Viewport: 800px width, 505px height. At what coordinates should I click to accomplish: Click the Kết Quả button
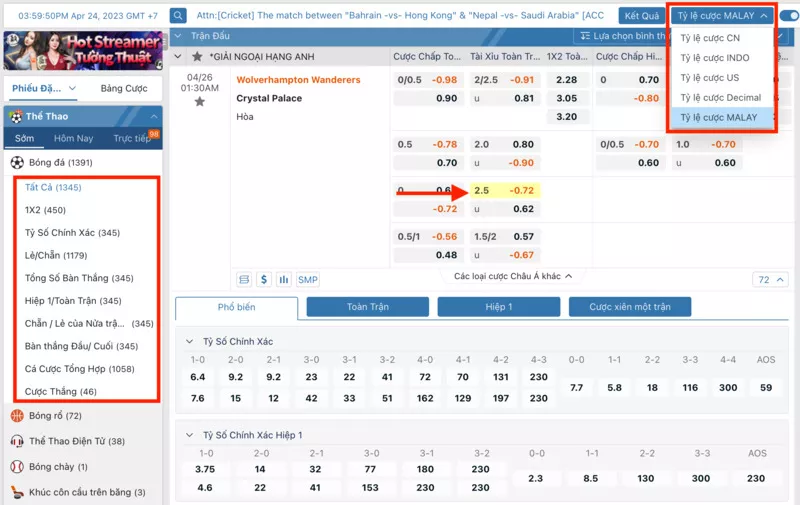pyautogui.click(x=642, y=16)
